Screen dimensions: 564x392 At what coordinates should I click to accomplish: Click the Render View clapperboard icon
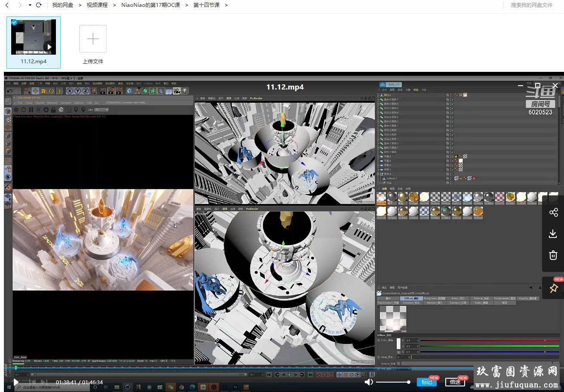click(103, 91)
